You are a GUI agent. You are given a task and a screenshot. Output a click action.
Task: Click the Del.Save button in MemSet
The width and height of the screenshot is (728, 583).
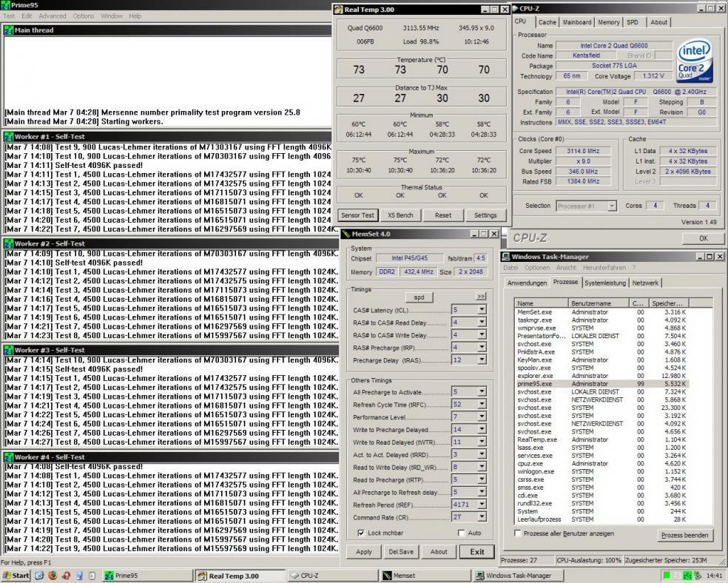point(401,552)
